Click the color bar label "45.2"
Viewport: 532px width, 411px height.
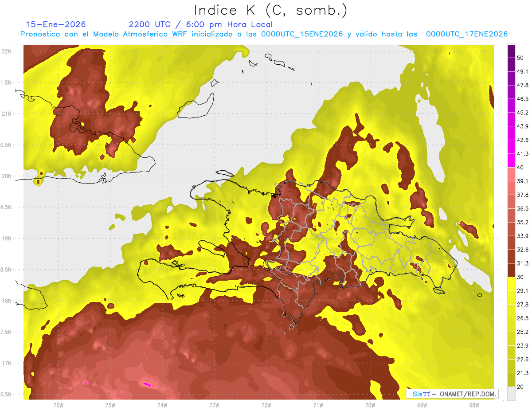523,113
